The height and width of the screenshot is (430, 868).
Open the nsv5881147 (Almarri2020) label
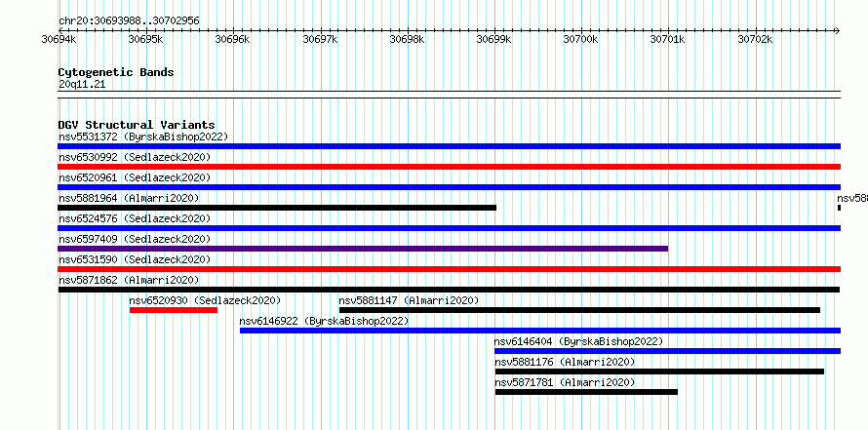[x=409, y=300]
